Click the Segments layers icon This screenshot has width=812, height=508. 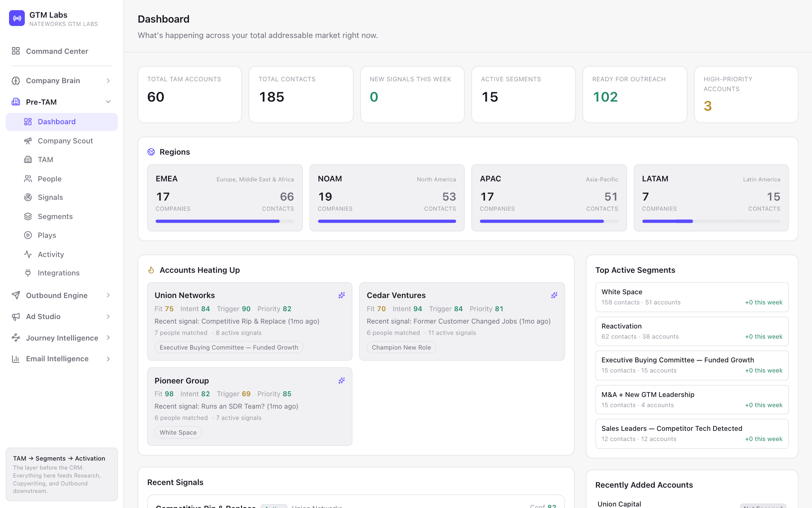(x=28, y=216)
